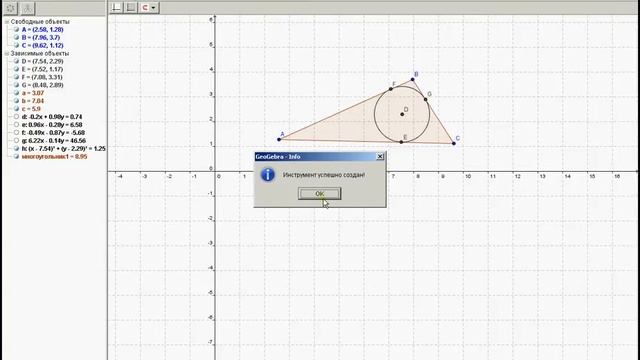Click incenter point D inside the circle
640x360 pixels.
(402, 114)
